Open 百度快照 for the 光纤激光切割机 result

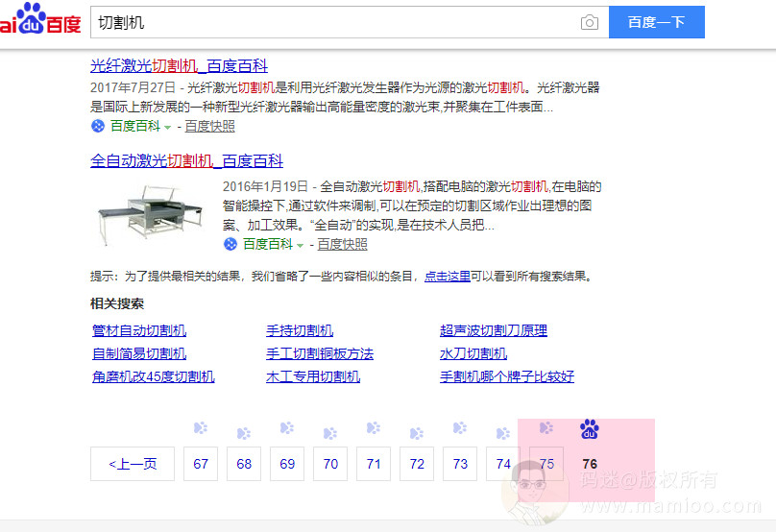209,126
